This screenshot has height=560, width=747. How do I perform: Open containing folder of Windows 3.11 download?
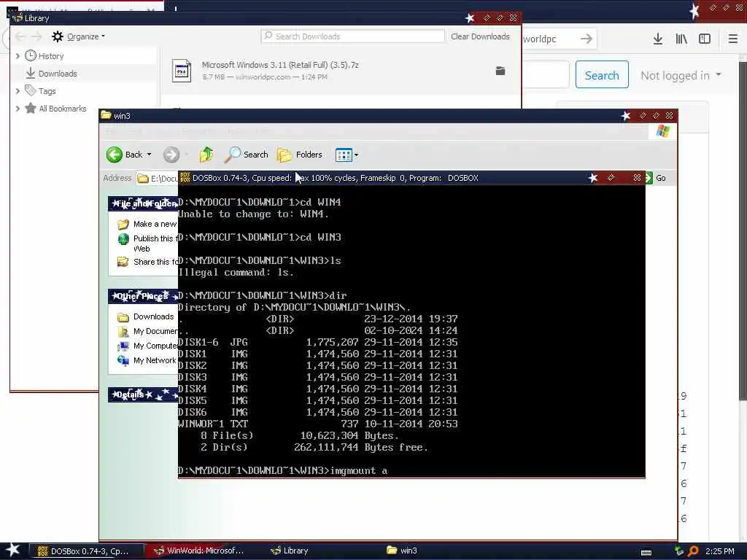[x=500, y=71]
